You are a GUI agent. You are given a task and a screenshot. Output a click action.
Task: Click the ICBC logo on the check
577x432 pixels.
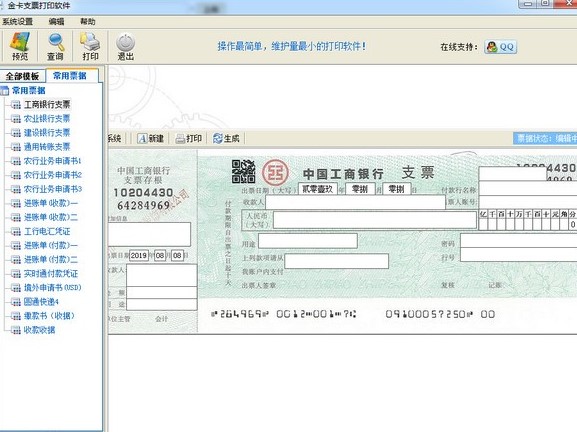276,172
